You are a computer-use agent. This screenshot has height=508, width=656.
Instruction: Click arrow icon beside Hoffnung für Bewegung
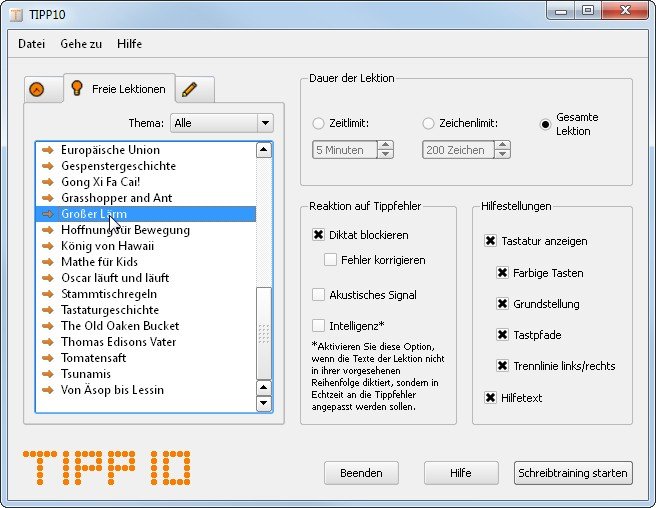(48, 230)
